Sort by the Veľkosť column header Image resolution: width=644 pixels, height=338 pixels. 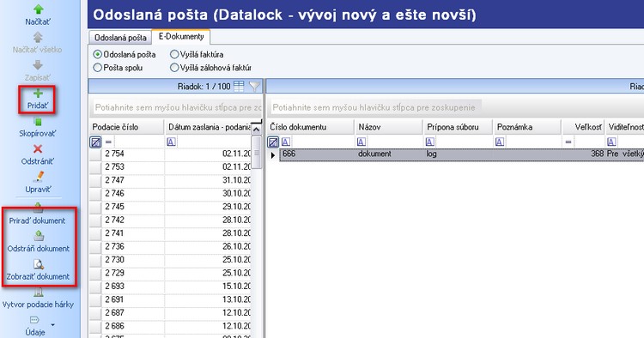583,127
